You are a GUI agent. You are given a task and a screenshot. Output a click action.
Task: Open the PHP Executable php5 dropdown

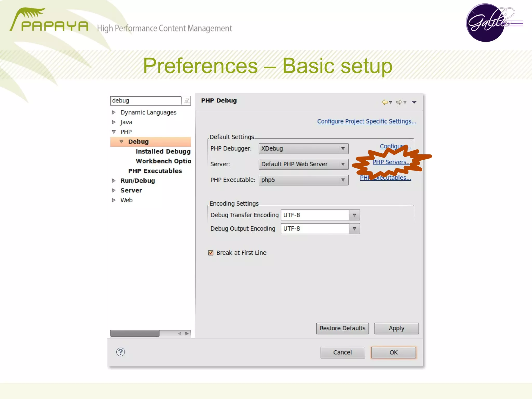343,180
